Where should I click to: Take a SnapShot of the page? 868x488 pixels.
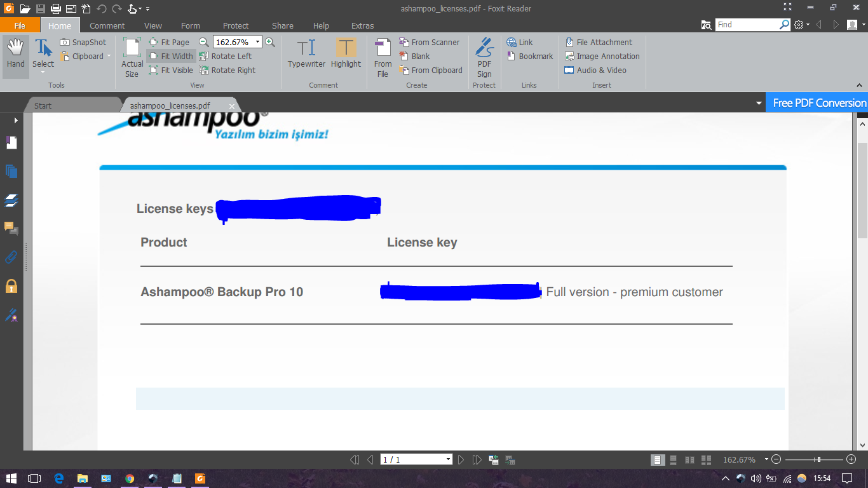tap(83, 42)
